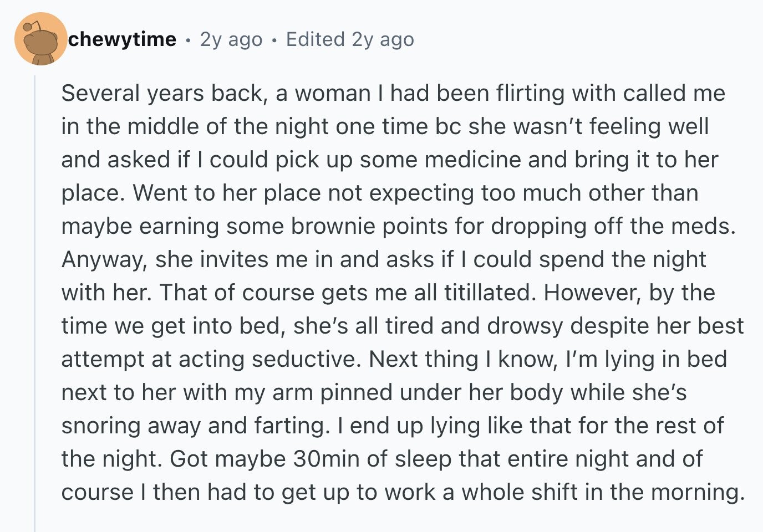
Task: Click the "Edited 2y ago" label
Action: click(350, 39)
